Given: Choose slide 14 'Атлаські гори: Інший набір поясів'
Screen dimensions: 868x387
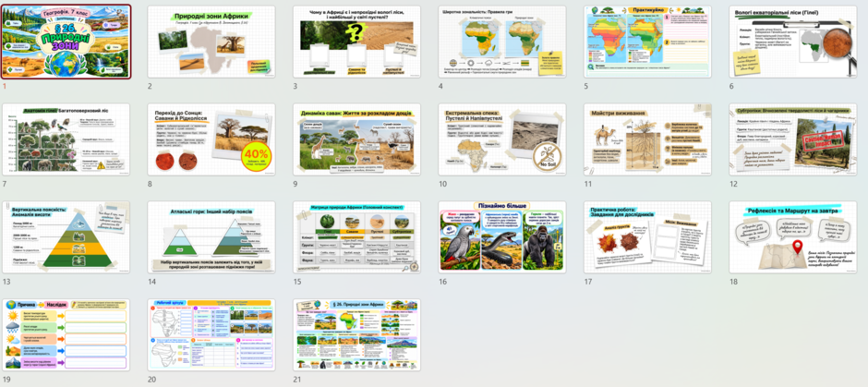Looking at the screenshot, I should [211, 237].
